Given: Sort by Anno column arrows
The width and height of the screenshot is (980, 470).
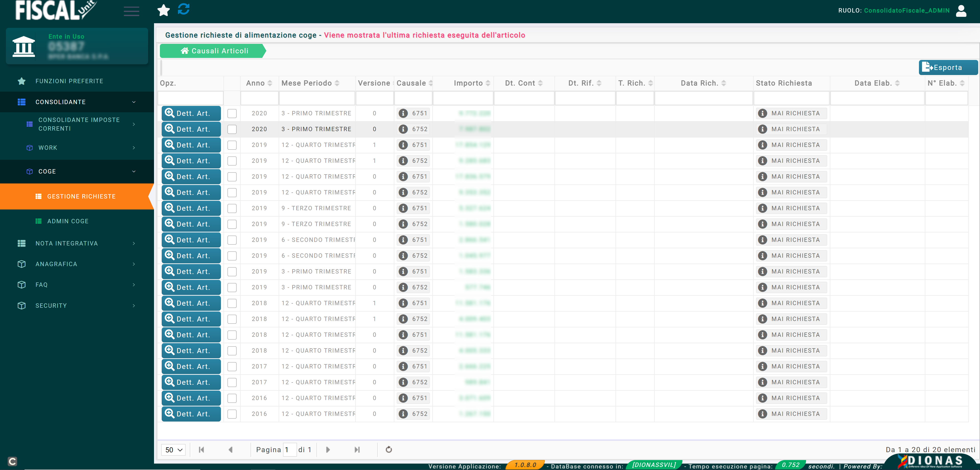Looking at the screenshot, I should point(270,83).
